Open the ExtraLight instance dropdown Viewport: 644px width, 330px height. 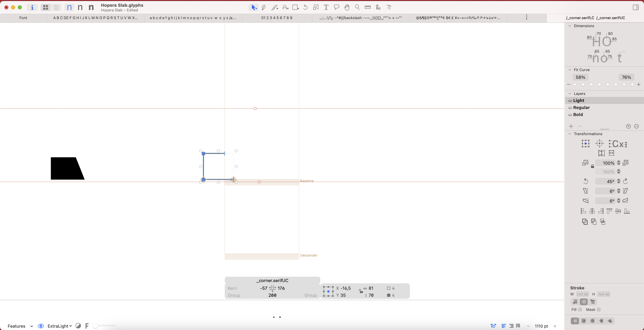click(x=60, y=326)
